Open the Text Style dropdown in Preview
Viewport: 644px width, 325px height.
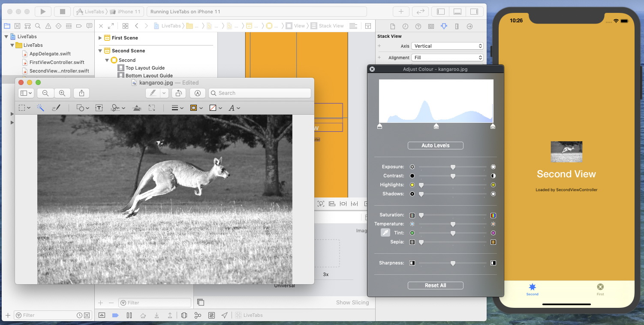234,108
